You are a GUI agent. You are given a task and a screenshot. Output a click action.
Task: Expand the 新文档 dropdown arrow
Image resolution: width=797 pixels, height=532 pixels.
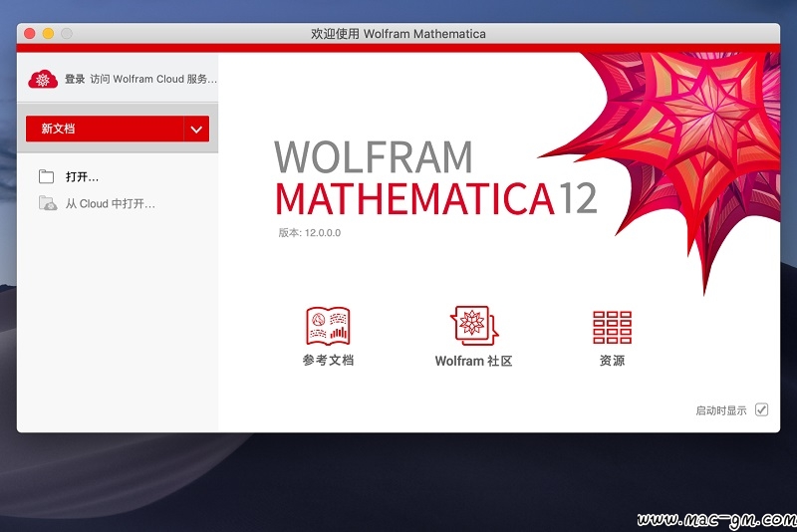tap(196, 129)
